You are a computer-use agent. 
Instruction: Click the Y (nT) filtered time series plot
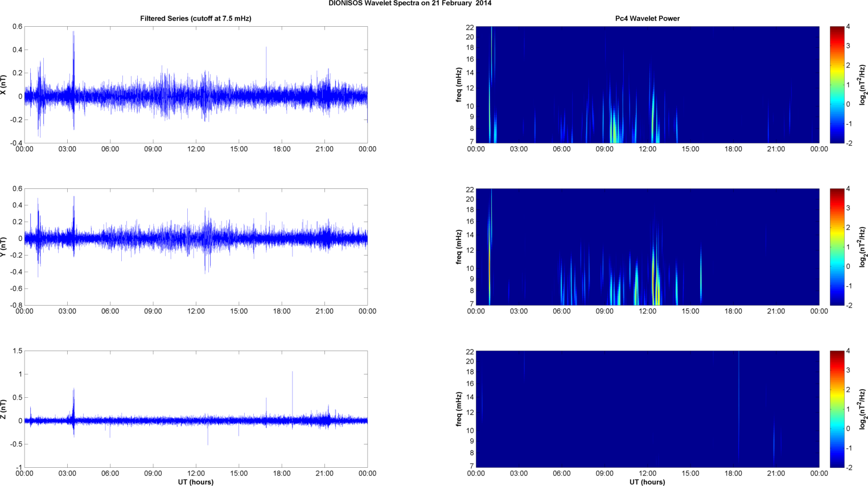click(196, 247)
